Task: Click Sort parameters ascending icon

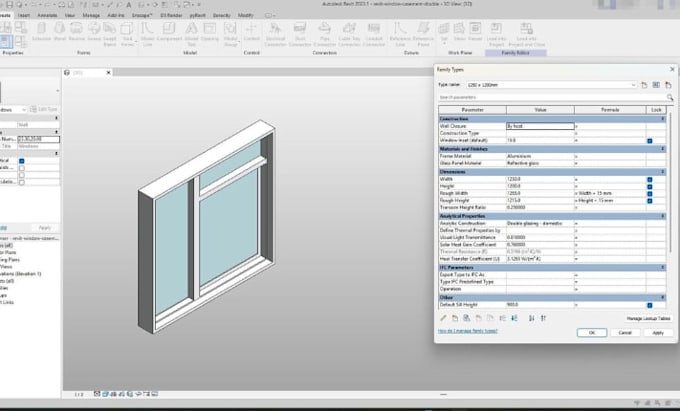Action: click(x=532, y=318)
